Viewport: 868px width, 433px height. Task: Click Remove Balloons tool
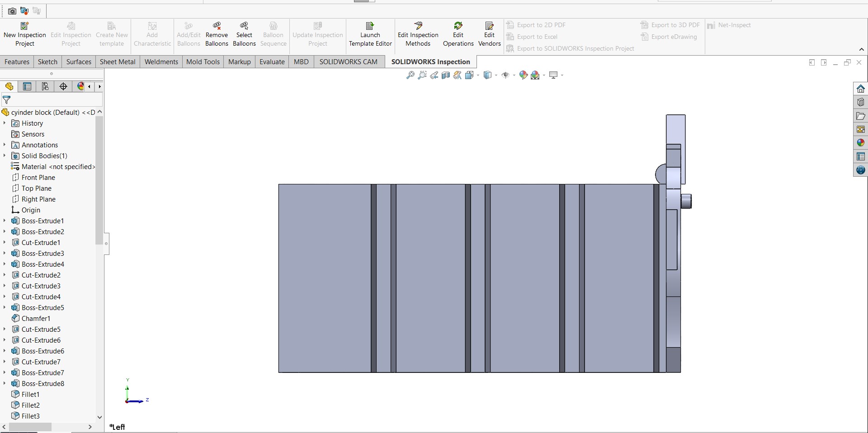pyautogui.click(x=217, y=34)
